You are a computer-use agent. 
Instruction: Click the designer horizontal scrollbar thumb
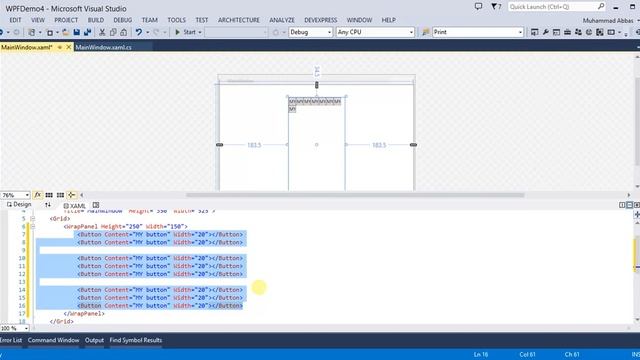click(355, 195)
